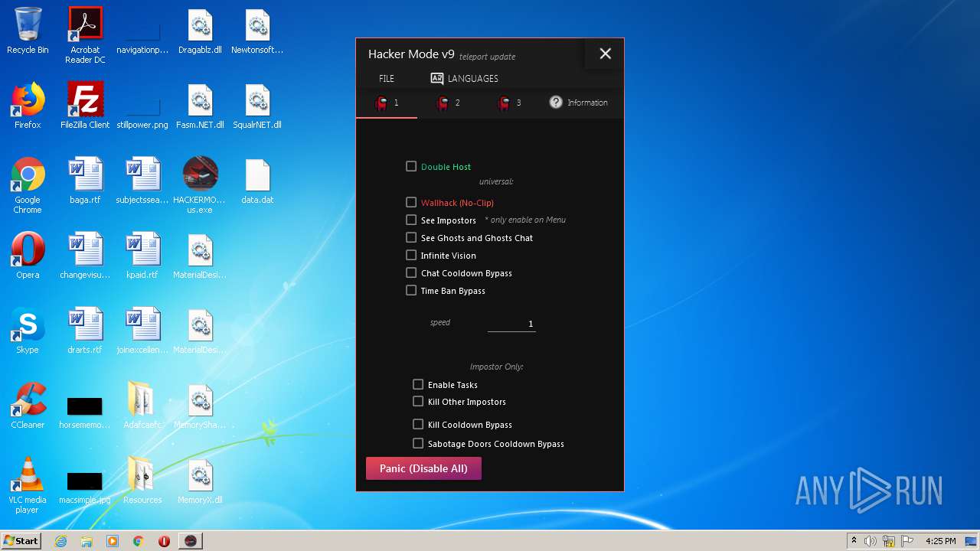980x551 pixels.
Task: Click the Windows Start button
Action: coord(21,540)
